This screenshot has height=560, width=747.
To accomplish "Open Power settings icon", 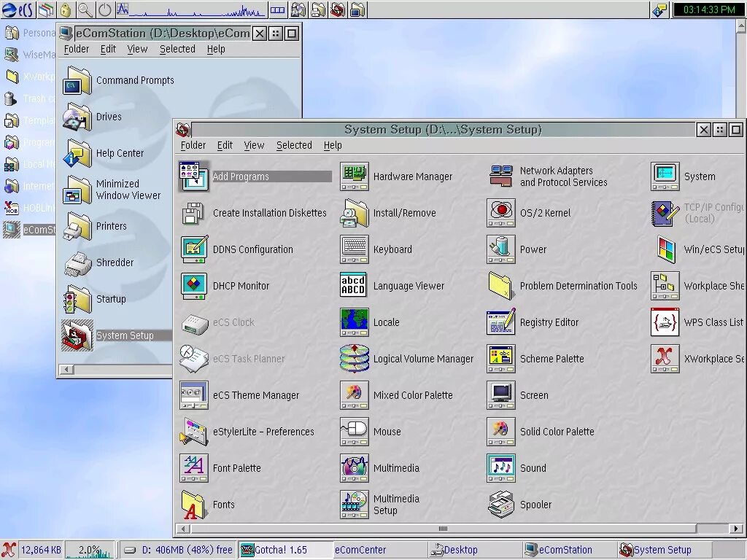I will pyautogui.click(x=500, y=249).
